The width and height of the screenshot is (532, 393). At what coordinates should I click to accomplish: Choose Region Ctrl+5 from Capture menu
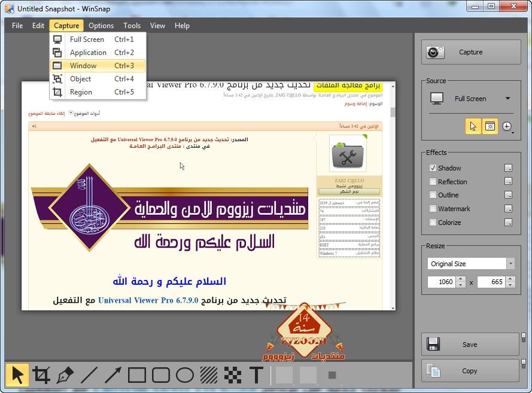[x=98, y=92]
